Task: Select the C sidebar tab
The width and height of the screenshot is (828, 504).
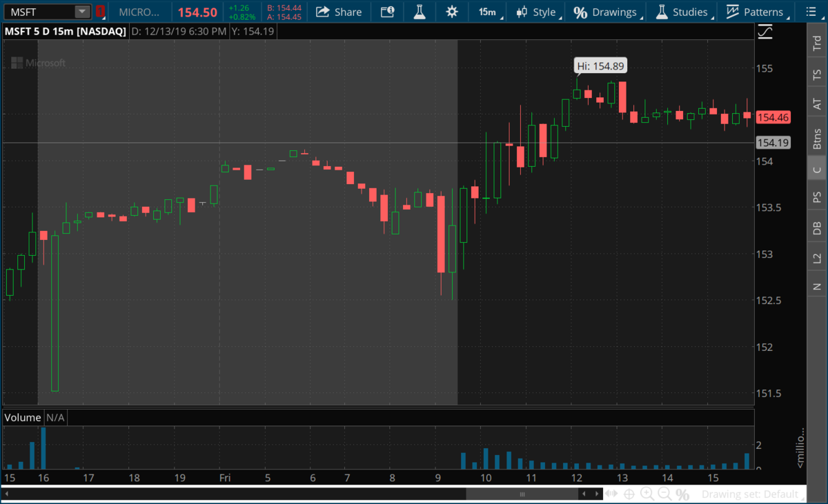Action: click(817, 170)
